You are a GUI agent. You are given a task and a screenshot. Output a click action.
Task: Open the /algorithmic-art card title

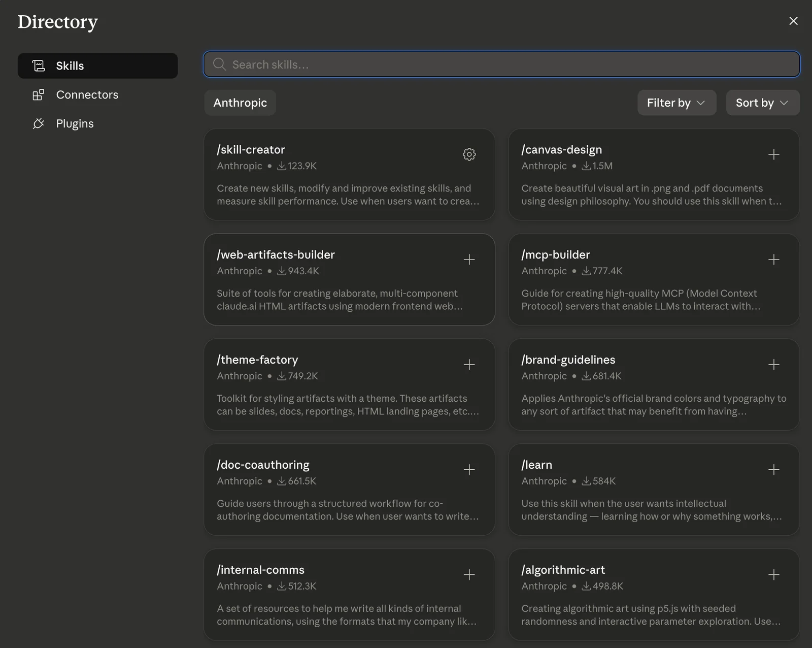(563, 570)
